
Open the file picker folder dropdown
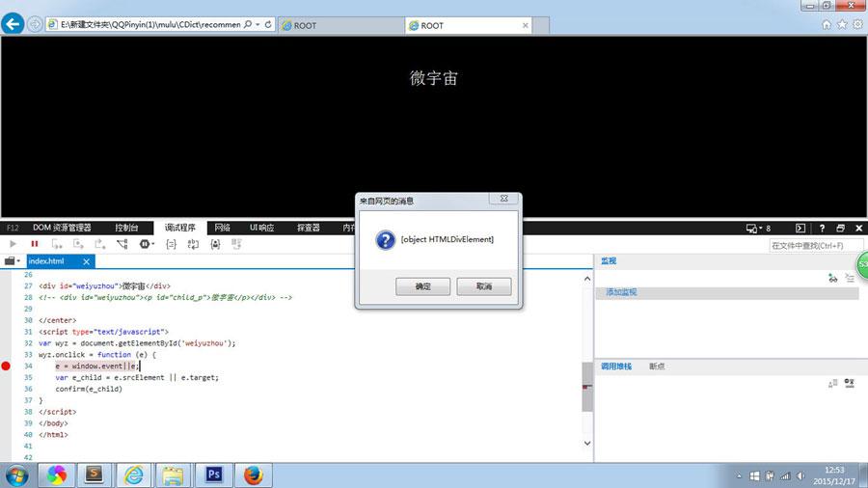(x=12, y=261)
